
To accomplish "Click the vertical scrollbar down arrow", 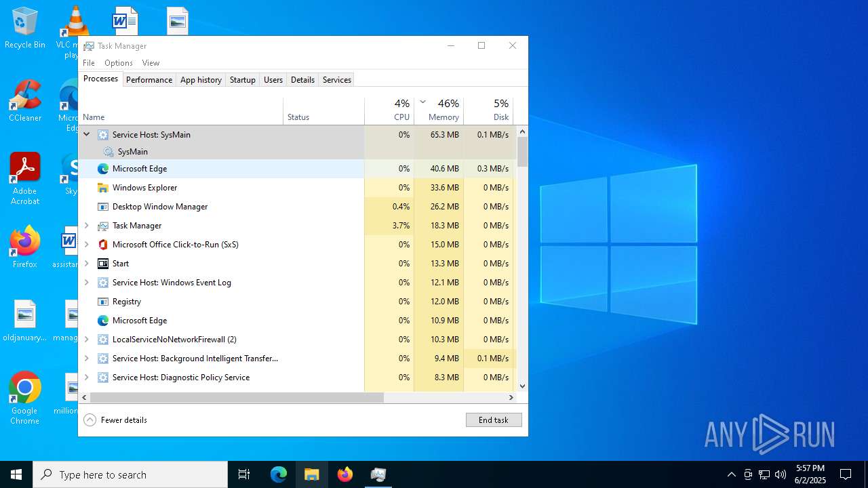I will (x=522, y=386).
